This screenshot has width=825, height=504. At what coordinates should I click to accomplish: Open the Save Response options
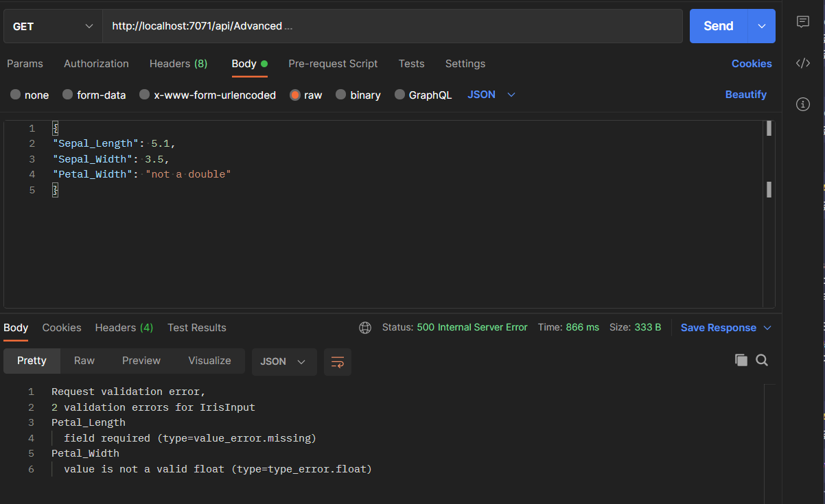point(725,327)
